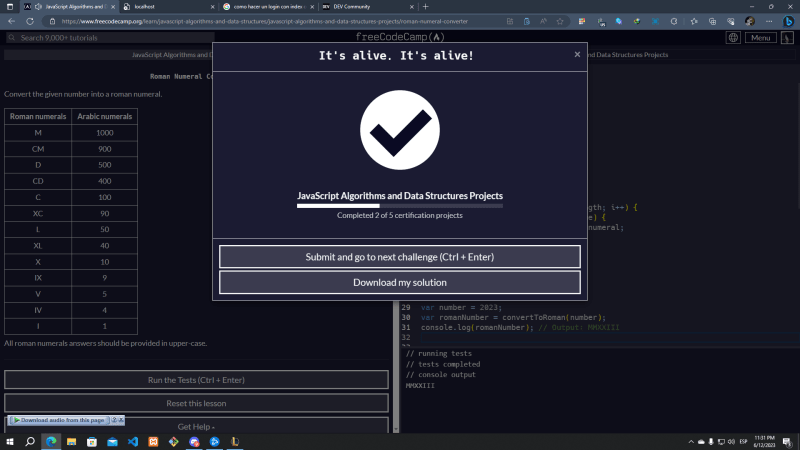800x450 pixels.
Task: Select JavaScript Algorithms tab in browser
Action: point(69,7)
